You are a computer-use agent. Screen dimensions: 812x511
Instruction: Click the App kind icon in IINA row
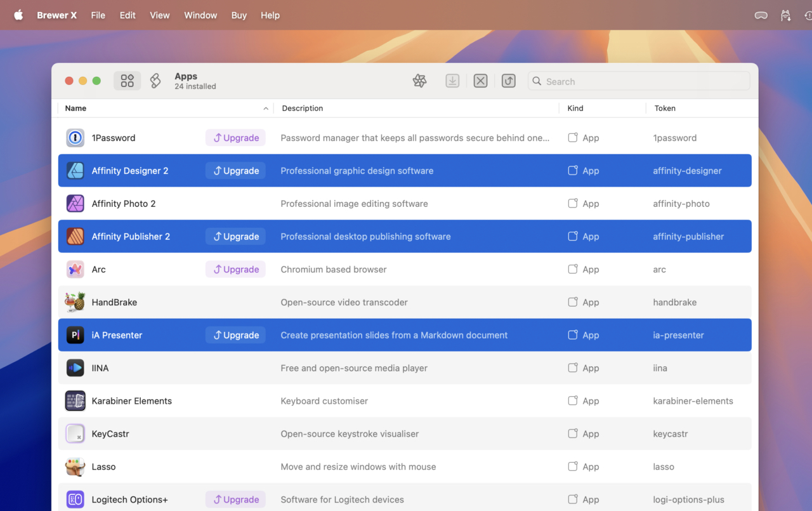(573, 368)
